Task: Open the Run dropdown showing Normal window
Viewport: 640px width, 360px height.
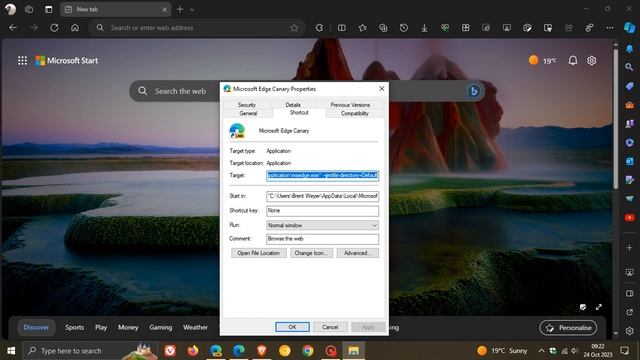Action: 322,225
